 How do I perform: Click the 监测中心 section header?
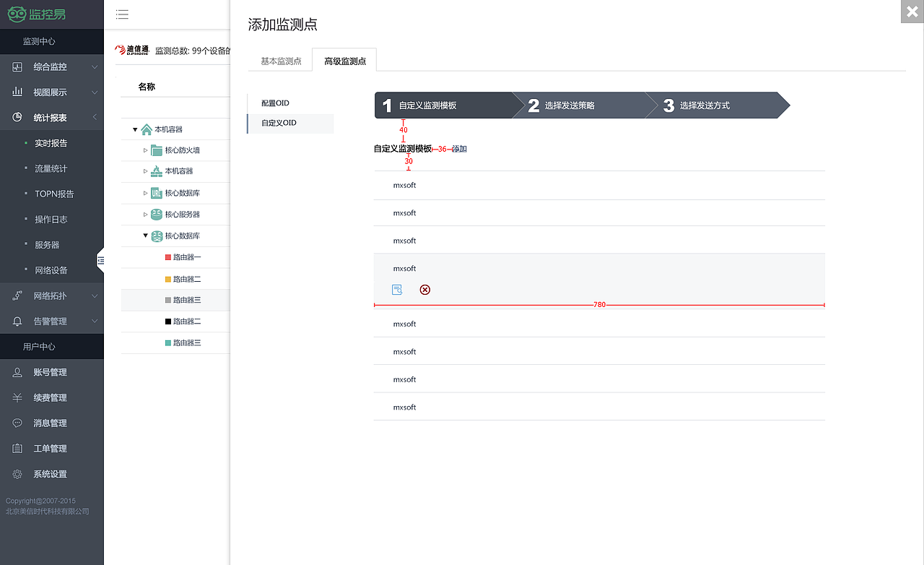click(39, 42)
